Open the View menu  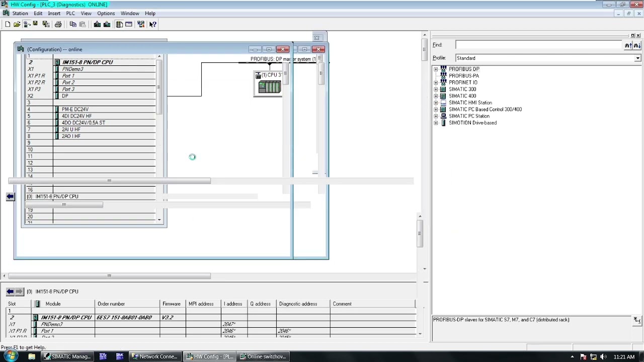point(86,14)
